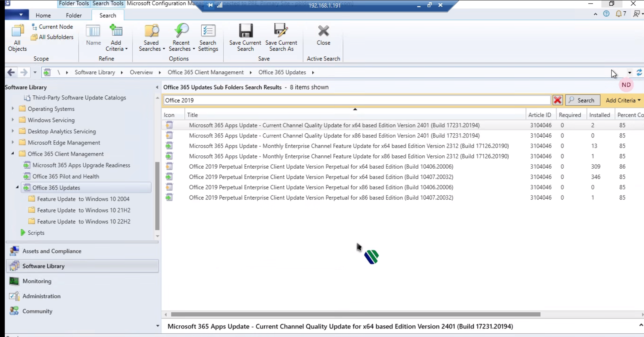
Task: Open Add Criteria in ribbon
Action: click(x=116, y=38)
